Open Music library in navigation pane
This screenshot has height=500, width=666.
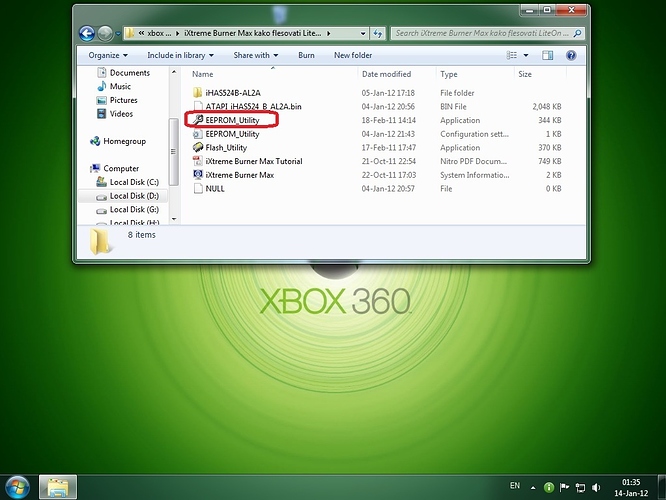pyautogui.click(x=120, y=86)
